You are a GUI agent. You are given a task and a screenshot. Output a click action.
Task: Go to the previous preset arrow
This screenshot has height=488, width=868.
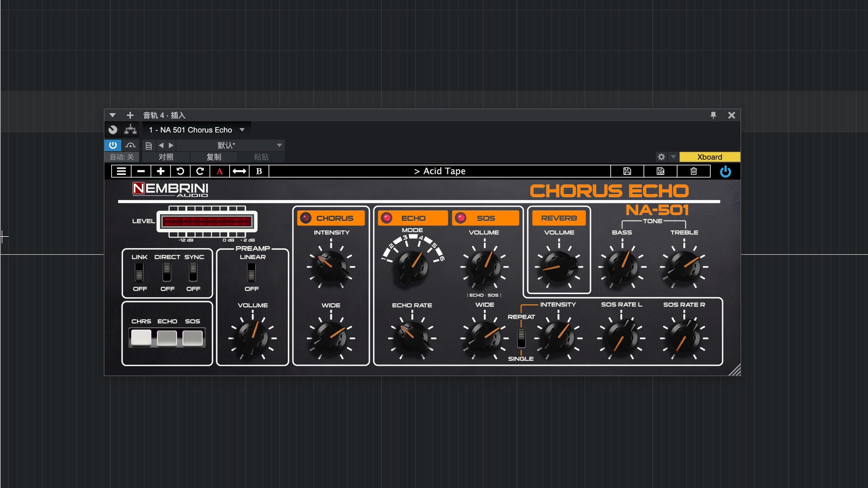tap(161, 145)
